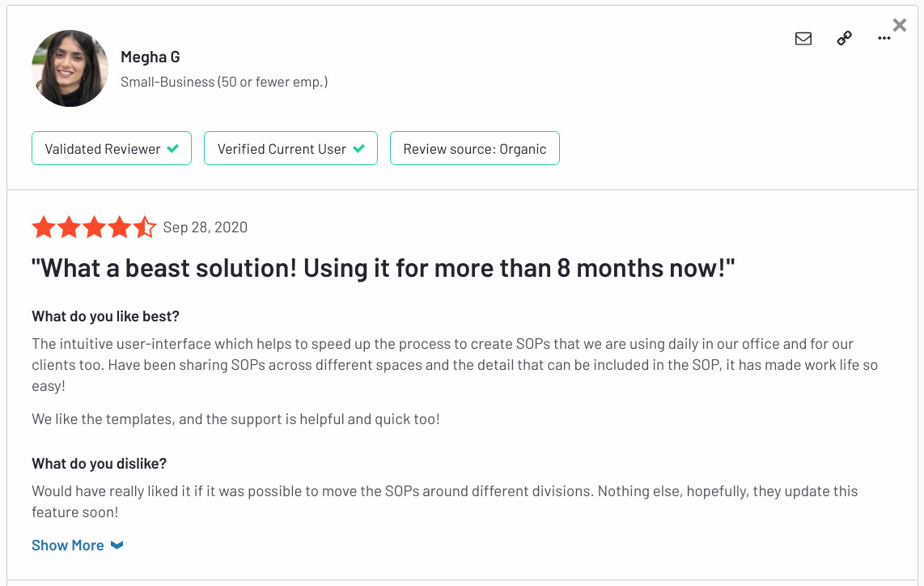
Task: Click the Validated Reviewer badge
Action: coord(112,149)
